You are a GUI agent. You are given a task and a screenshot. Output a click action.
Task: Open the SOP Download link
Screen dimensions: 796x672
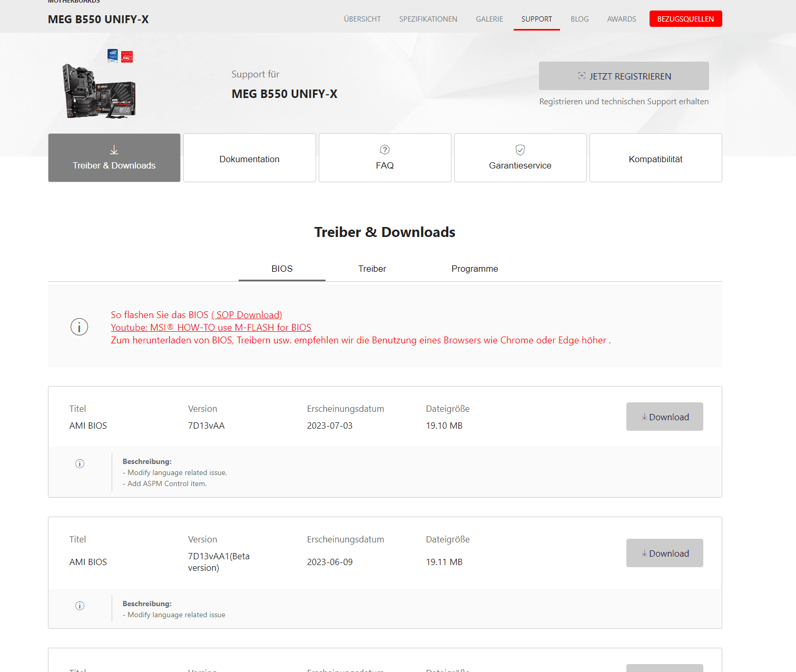[247, 314]
